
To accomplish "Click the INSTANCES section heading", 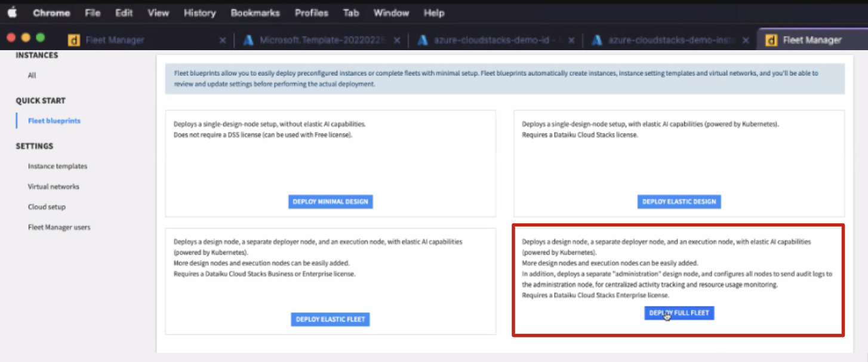I will 37,55.
